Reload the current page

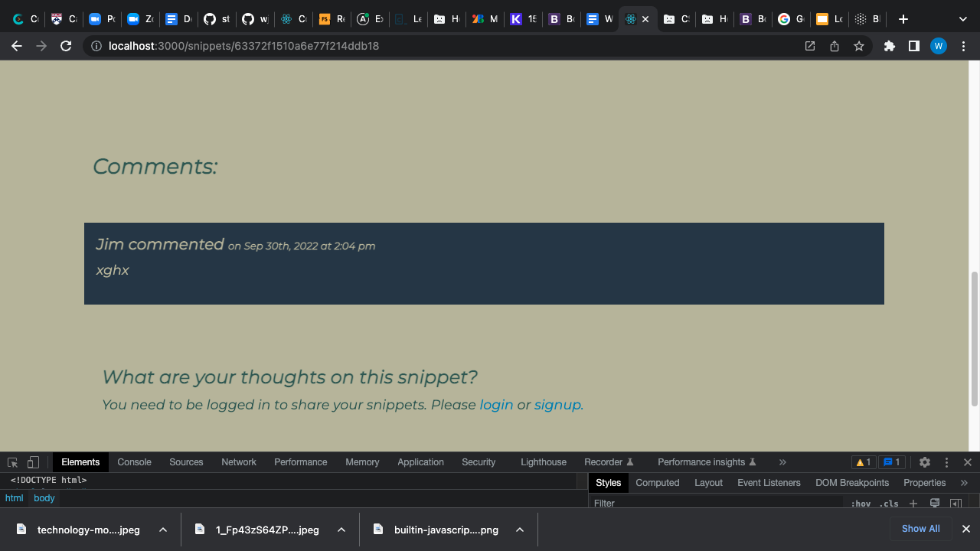(x=66, y=46)
